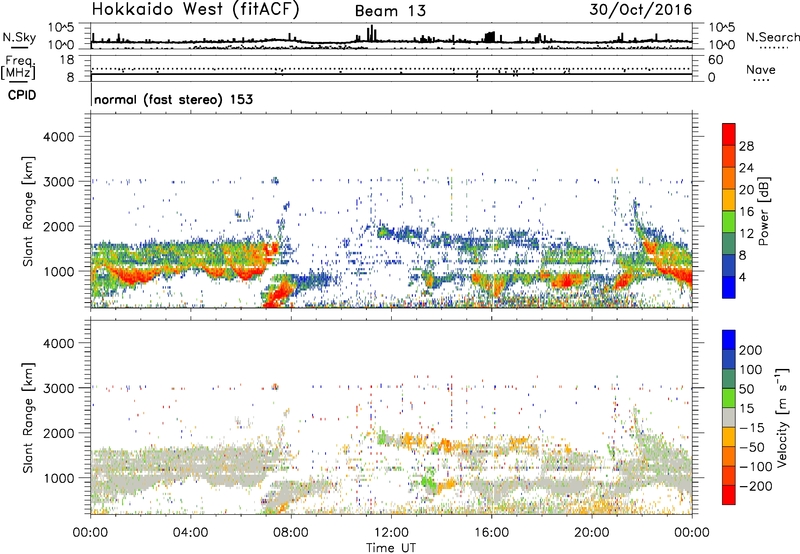The image size is (800, 554).
Task: Click velocity colorbar tick label '-15'
Action: [x=752, y=428]
